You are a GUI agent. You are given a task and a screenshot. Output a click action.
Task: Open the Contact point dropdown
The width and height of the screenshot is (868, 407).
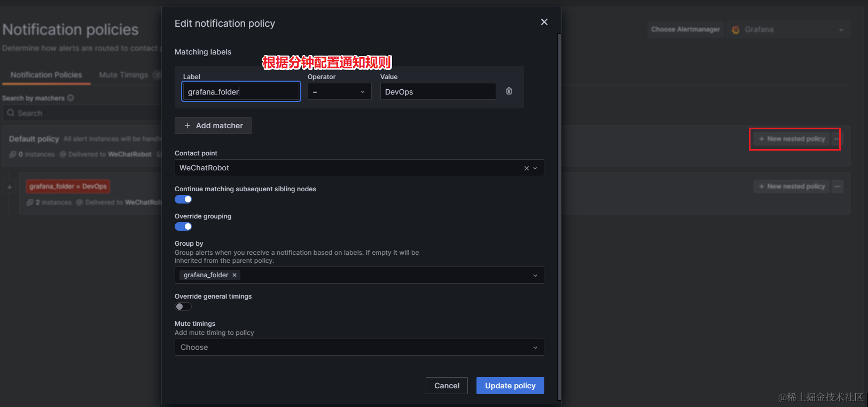(x=359, y=168)
